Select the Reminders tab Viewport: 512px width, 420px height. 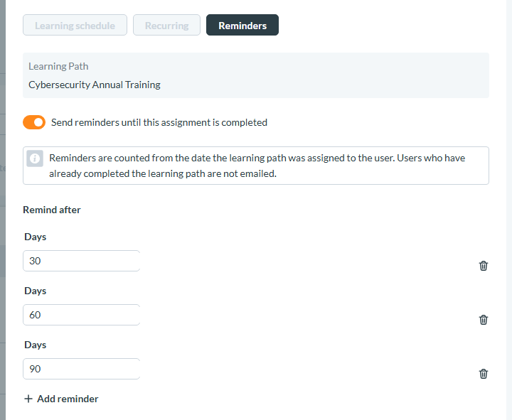tap(242, 25)
